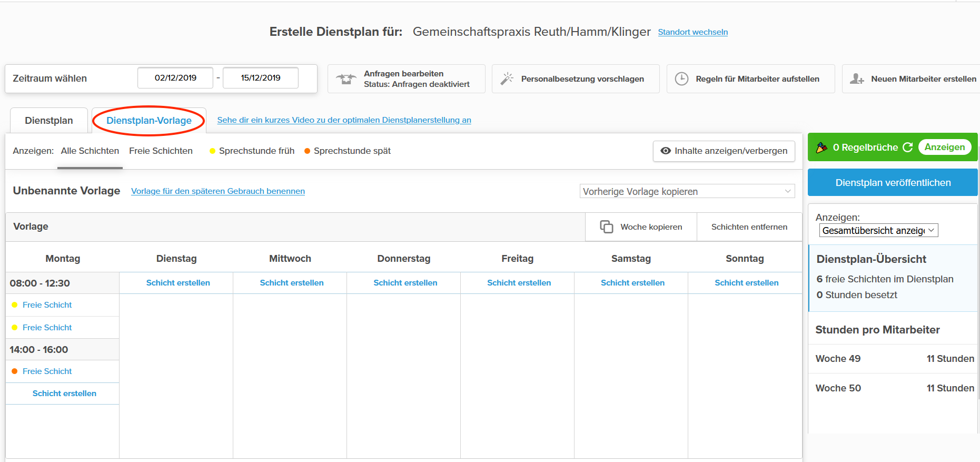Click the eye icon for Inhalte anzeigen/verbergen
The width and height of the screenshot is (980, 462).
[x=666, y=151]
